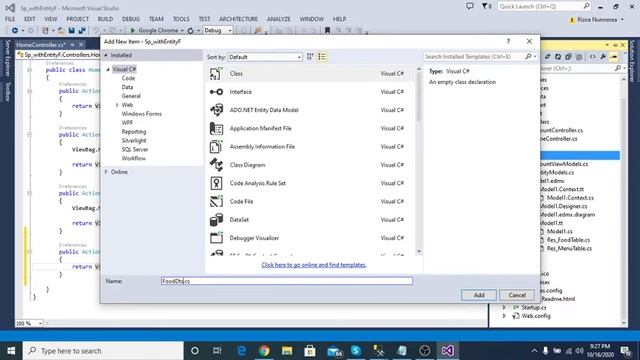Choose the Class Diagram template icon
The width and height of the screenshot is (640, 360).
216,165
